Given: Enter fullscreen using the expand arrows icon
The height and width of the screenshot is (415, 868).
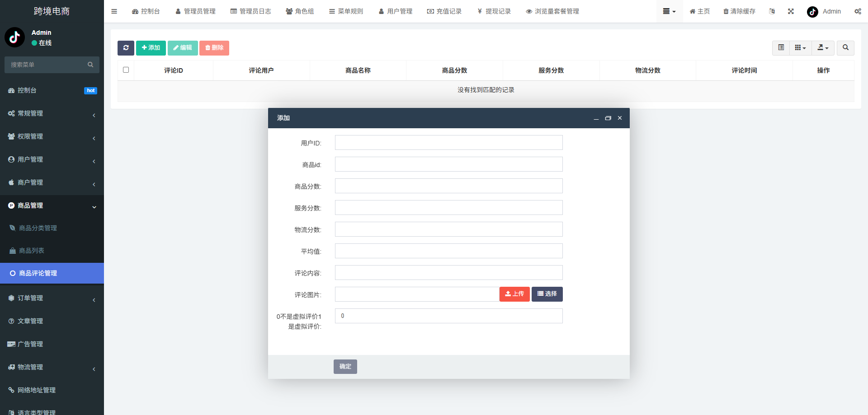Looking at the screenshot, I should pyautogui.click(x=790, y=11).
